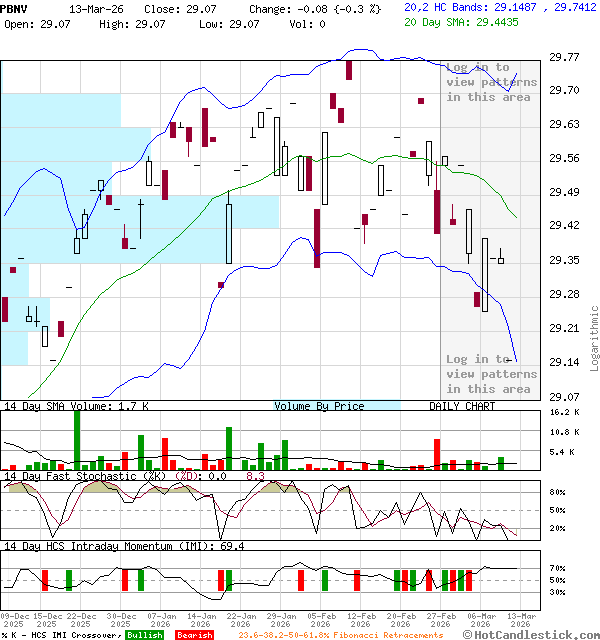Select the green Bullish legend badge

click(x=144, y=635)
